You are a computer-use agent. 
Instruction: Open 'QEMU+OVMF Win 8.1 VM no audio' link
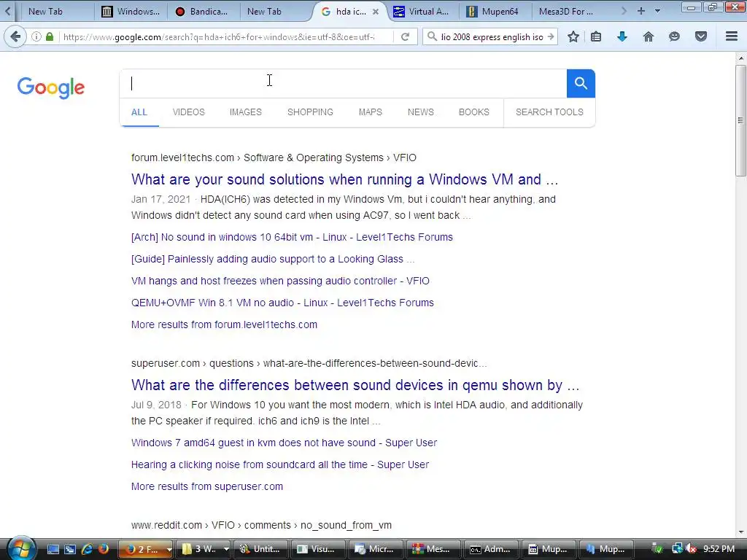[x=282, y=303]
